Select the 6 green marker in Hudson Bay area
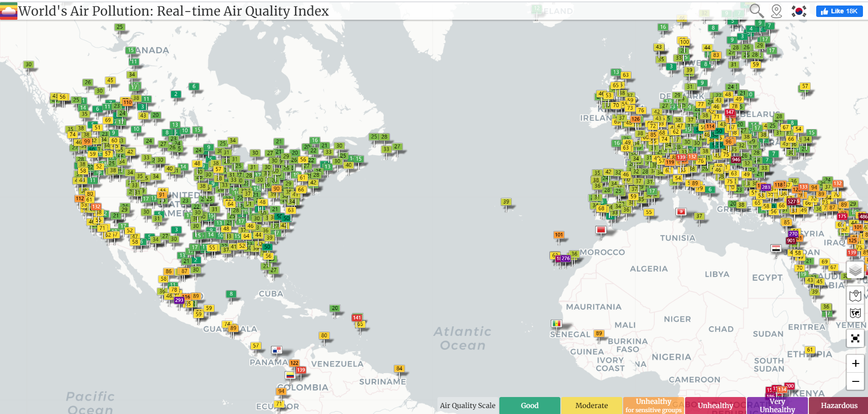Viewport: 868px width, 414px height. (x=194, y=86)
